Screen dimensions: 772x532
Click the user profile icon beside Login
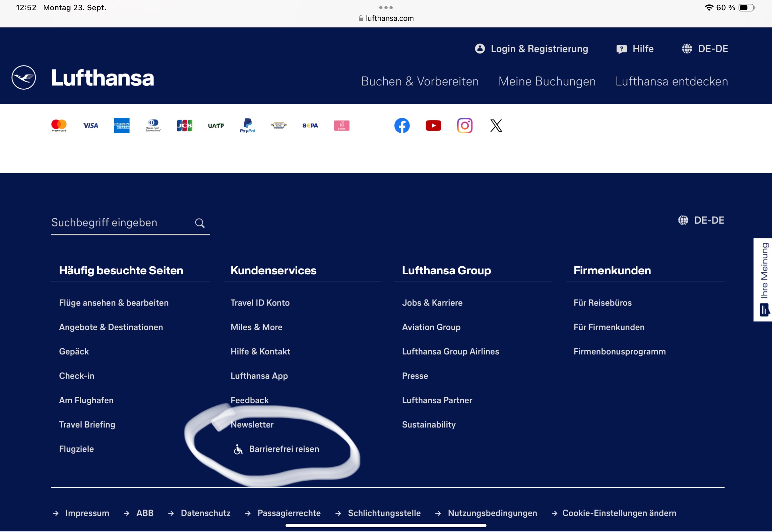pos(480,49)
